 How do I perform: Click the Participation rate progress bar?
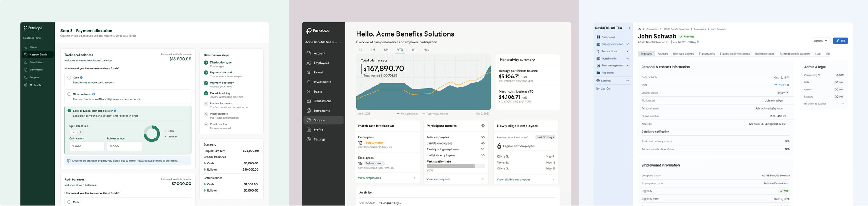coord(456,166)
